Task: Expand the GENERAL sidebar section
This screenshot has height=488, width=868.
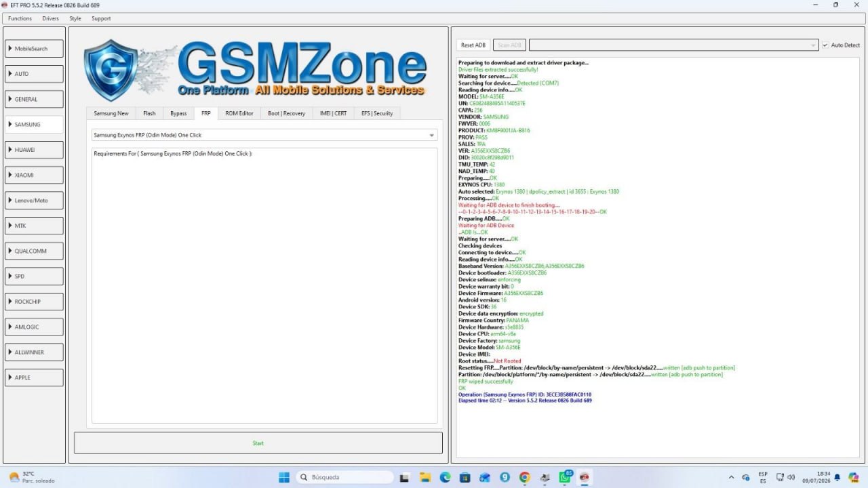Action: [x=35, y=99]
